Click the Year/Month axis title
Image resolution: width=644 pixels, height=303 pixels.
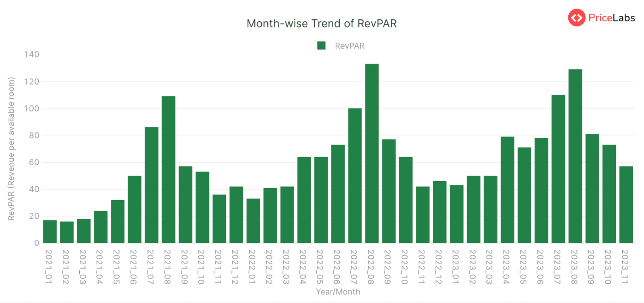[x=338, y=292]
